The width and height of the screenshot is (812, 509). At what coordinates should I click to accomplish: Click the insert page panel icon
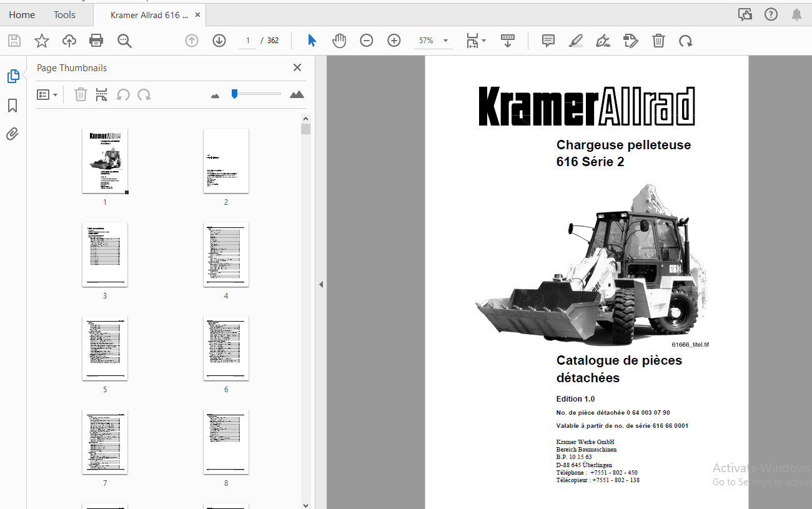(102, 94)
